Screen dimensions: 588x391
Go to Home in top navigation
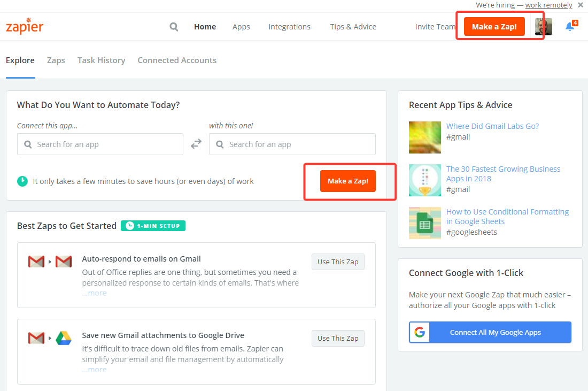click(205, 27)
